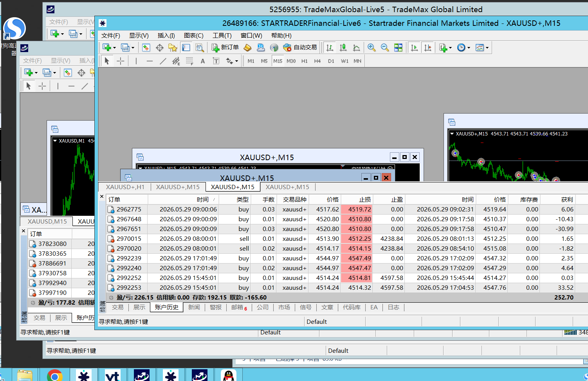
Task: Click new chart icon in TradeMax window
Action: [54, 34]
